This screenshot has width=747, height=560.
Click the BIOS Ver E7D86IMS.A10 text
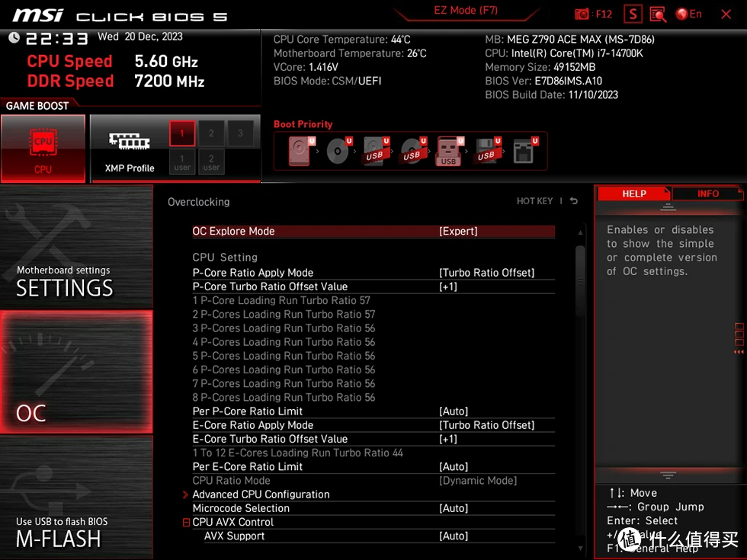(x=543, y=81)
